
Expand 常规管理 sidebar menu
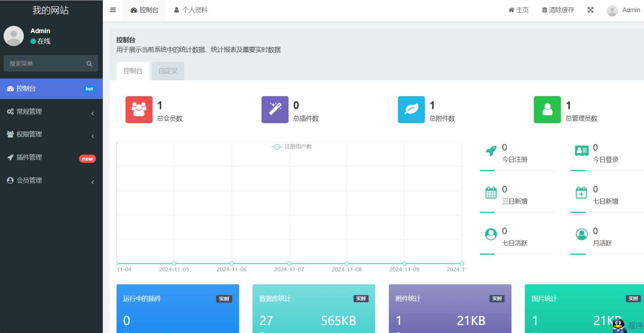(x=51, y=112)
